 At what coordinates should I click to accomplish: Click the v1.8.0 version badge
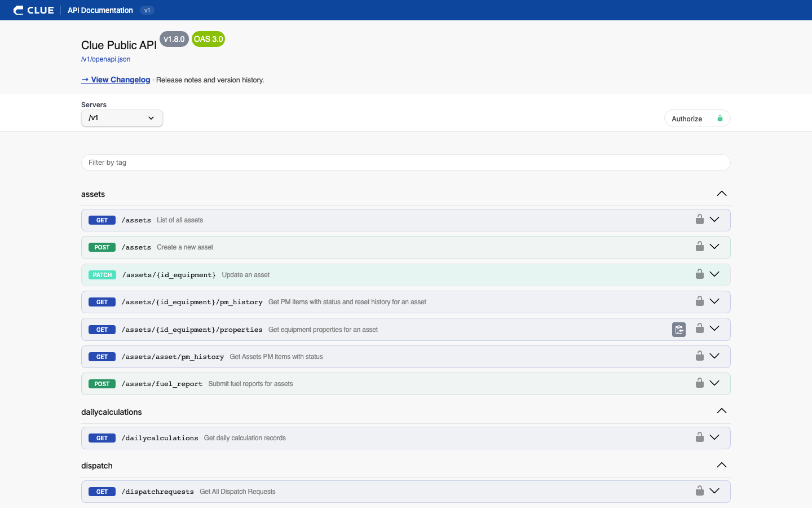click(x=174, y=39)
